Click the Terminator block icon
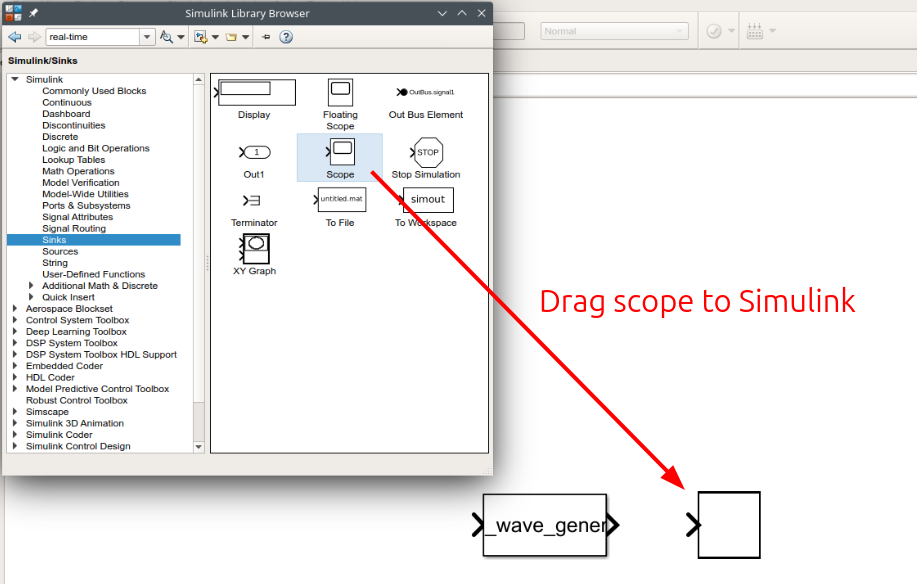917x584 pixels. [x=253, y=199]
